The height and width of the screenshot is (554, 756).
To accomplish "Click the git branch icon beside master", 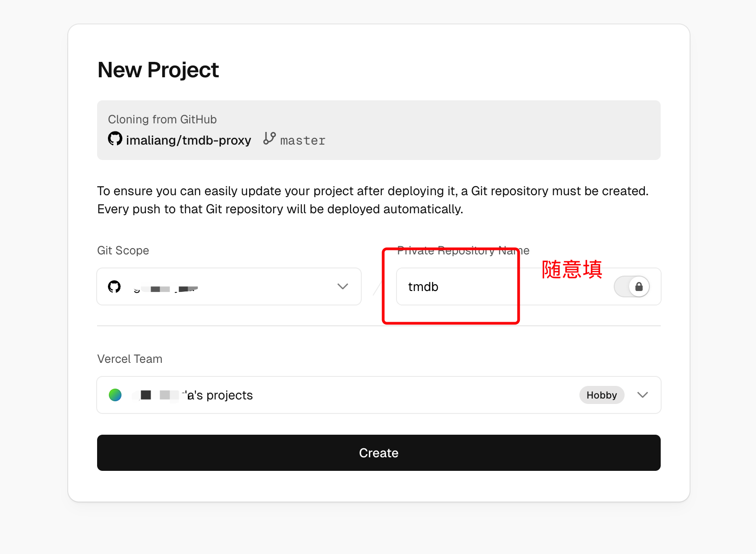I will [x=270, y=138].
